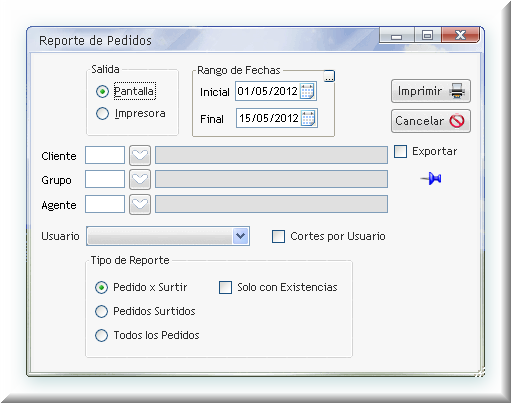Check Cortes por Usuario
Image resolution: width=511 pixels, height=403 pixels.
(278, 236)
